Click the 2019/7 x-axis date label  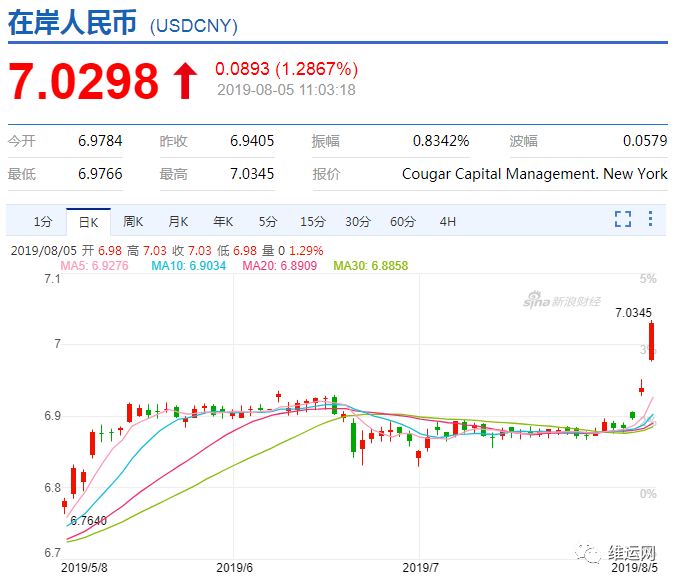pos(420,567)
